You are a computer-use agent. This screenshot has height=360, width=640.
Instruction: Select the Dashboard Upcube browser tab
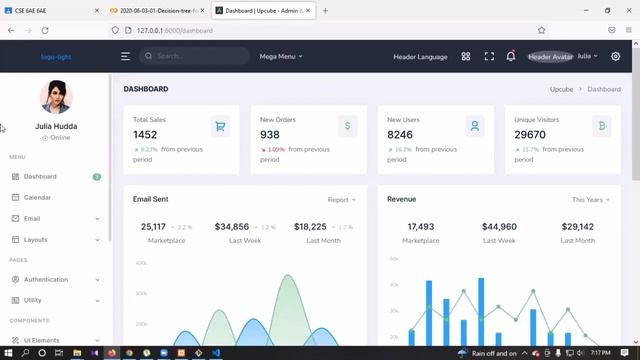coord(263,11)
